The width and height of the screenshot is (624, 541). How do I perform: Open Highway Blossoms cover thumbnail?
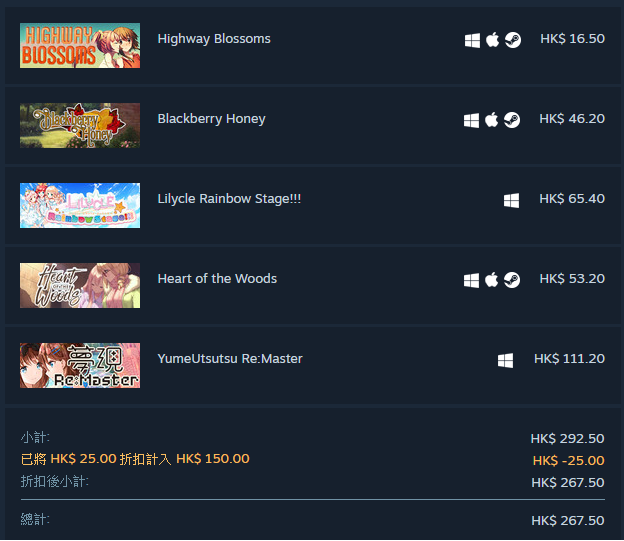80,45
